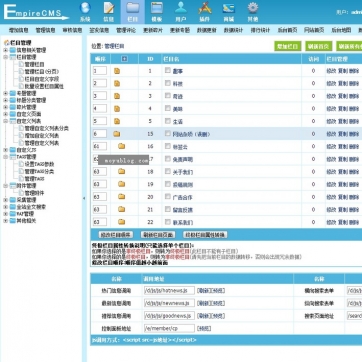Check the box for 广告合作 (ID 20)
The height and width of the screenshot is (362, 362).
[x=168, y=197]
